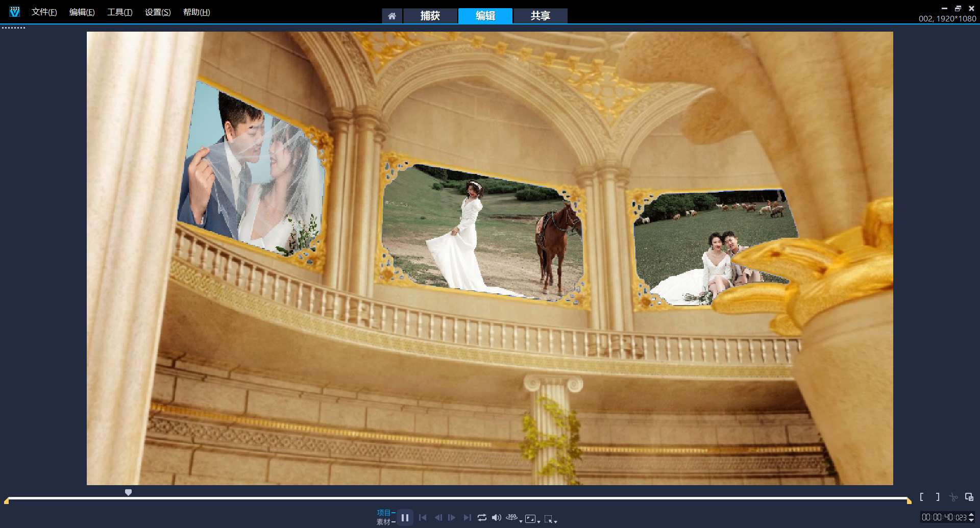Open the 帮助(H) menu

tap(197, 12)
